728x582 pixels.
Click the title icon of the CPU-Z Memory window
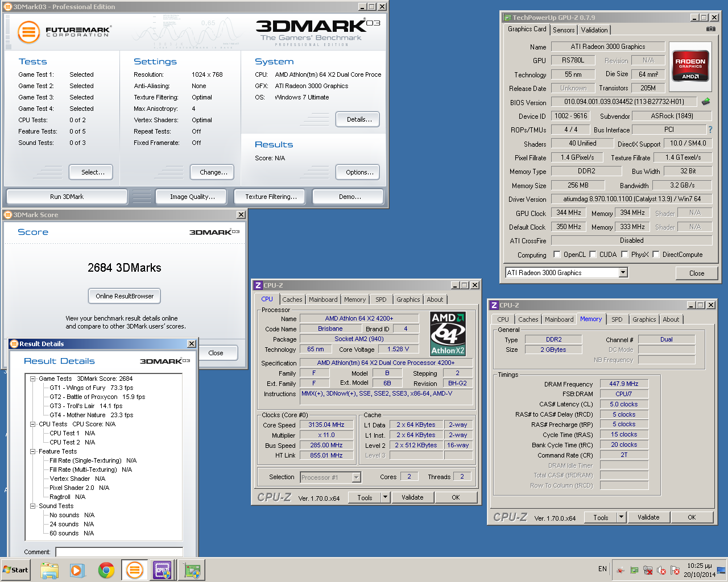pyautogui.click(x=494, y=305)
